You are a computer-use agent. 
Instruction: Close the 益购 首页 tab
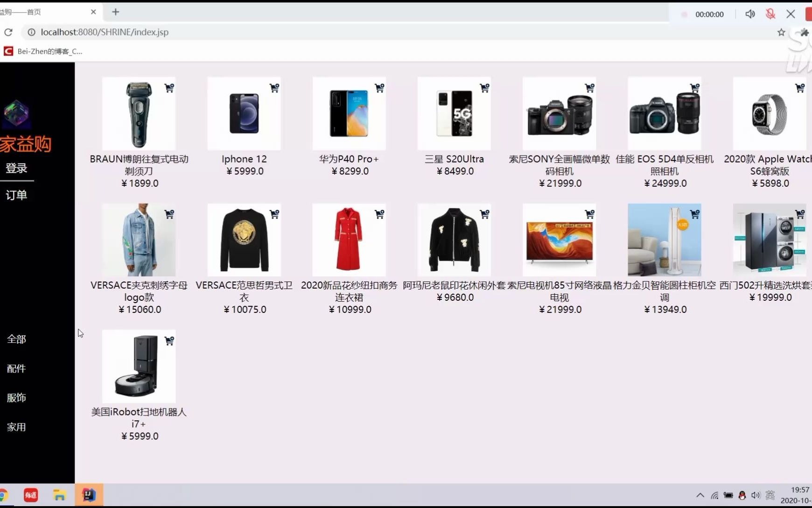pos(93,12)
